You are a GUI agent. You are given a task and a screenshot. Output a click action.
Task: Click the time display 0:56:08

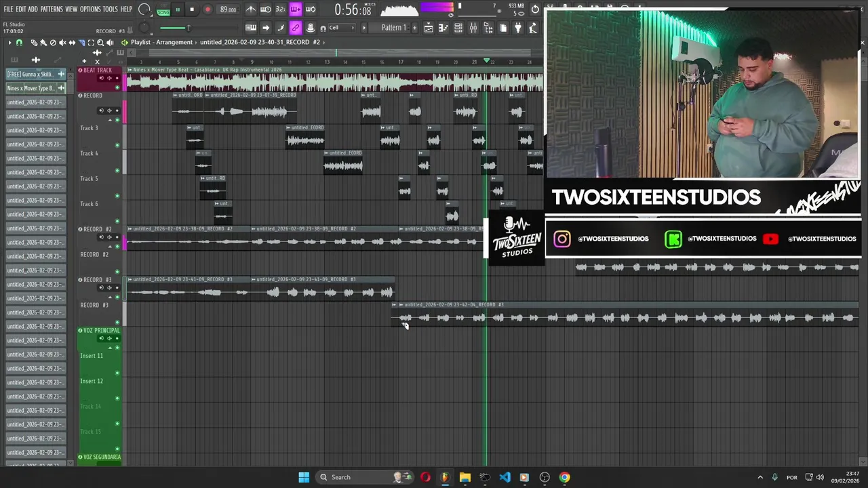[x=353, y=10]
